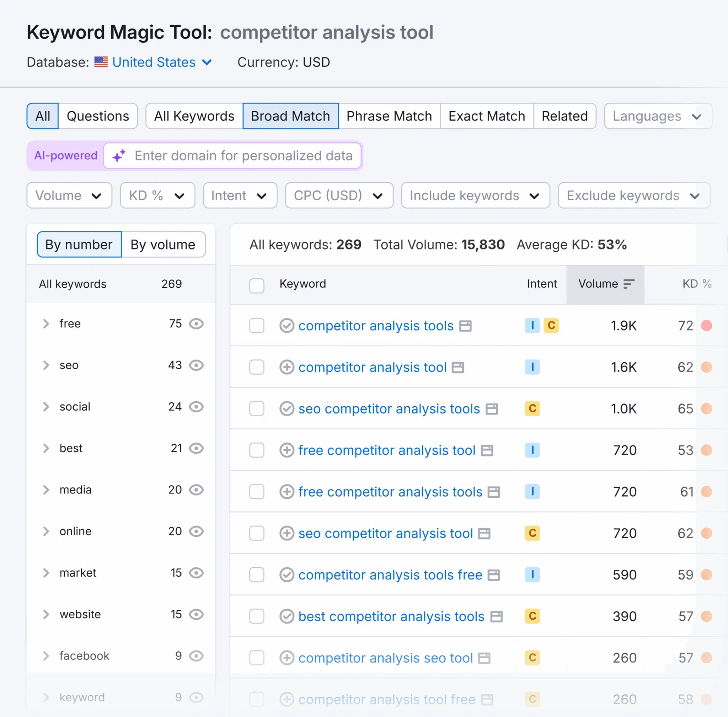This screenshot has height=717, width=728.
Task: Check the box for competitor analysis tool row
Action: (x=257, y=367)
